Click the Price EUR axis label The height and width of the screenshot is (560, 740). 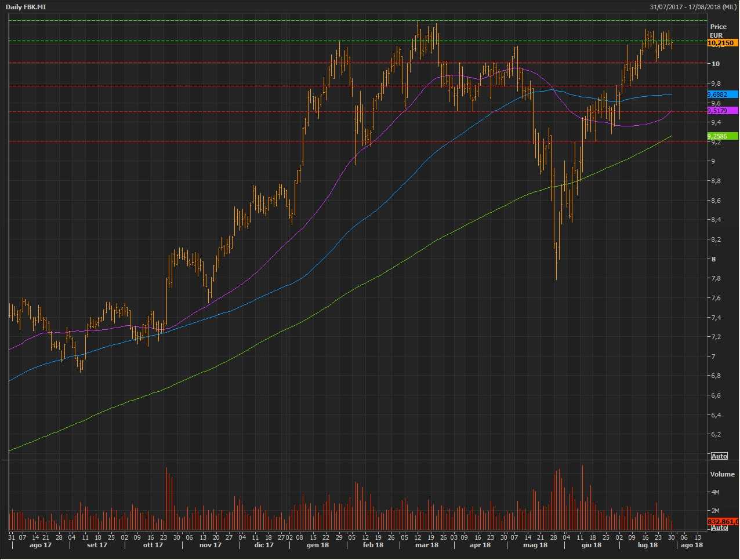(x=718, y=31)
